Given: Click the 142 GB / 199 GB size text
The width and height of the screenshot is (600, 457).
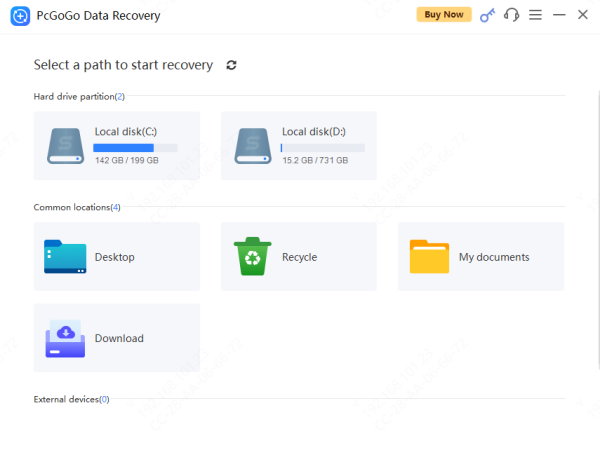Looking at the screenshot, I should [127, 160].
